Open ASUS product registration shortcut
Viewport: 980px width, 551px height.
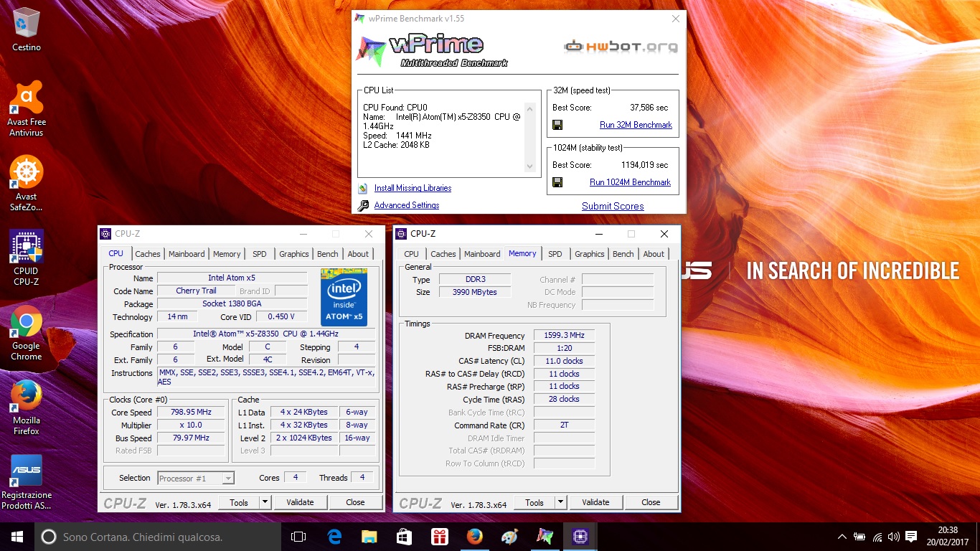(27, 482)
